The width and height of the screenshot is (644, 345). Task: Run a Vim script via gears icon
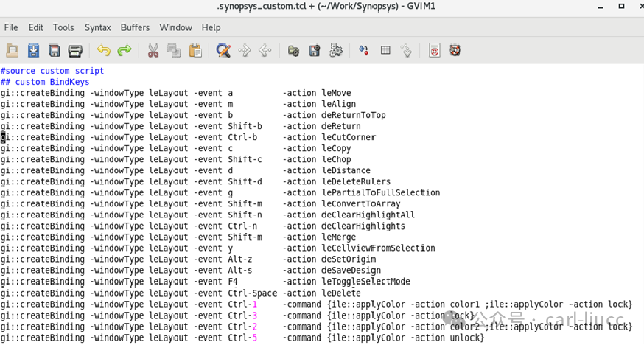click(x=336, y=51)
